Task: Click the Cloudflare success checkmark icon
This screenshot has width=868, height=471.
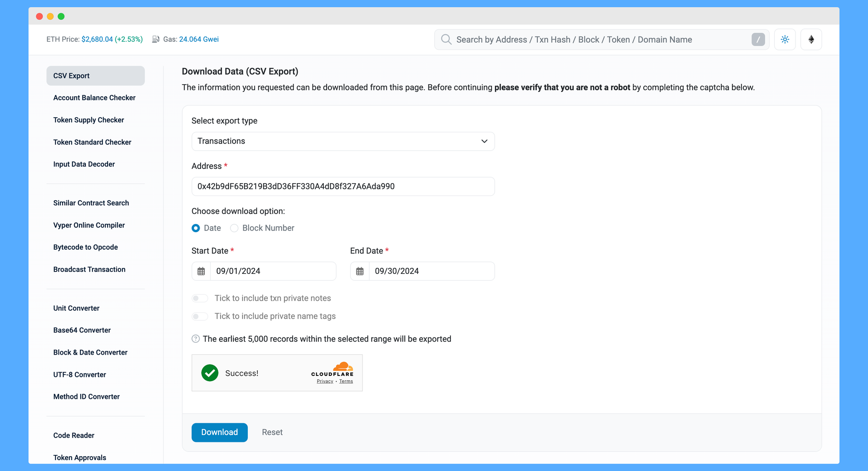Action: [210, 372]
